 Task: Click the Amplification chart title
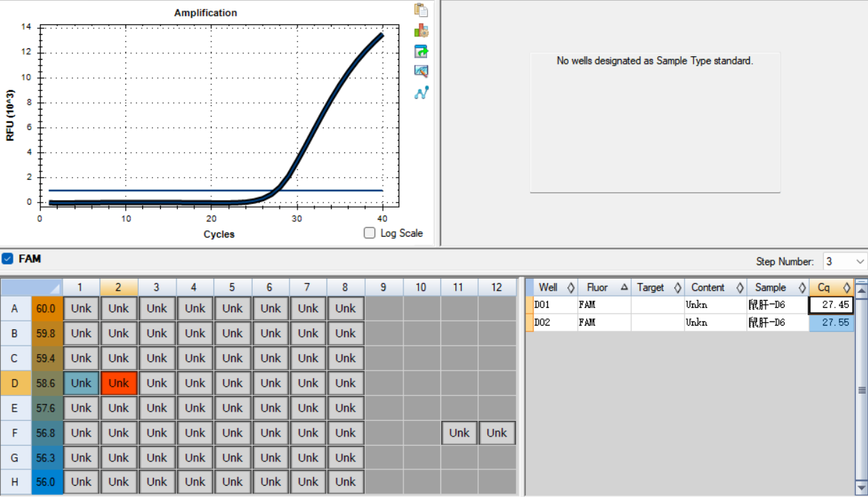click(206, 13)
